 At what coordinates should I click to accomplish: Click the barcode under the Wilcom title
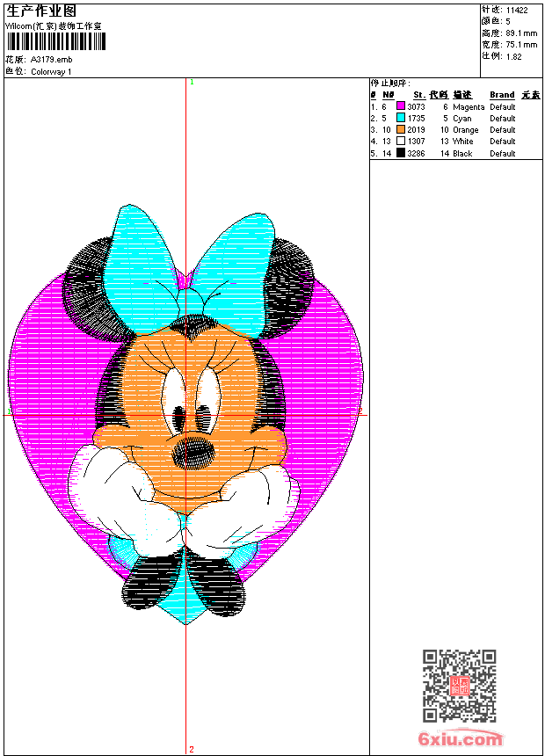point(56,41)
